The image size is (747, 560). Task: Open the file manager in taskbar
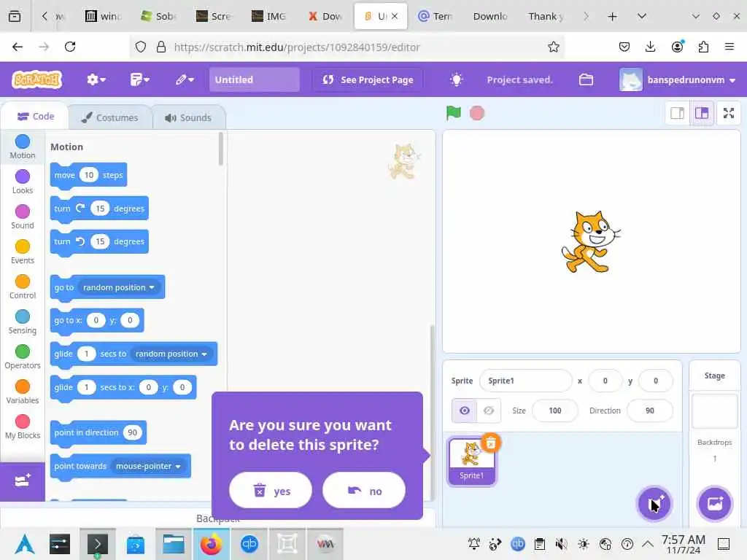(174, 544)
